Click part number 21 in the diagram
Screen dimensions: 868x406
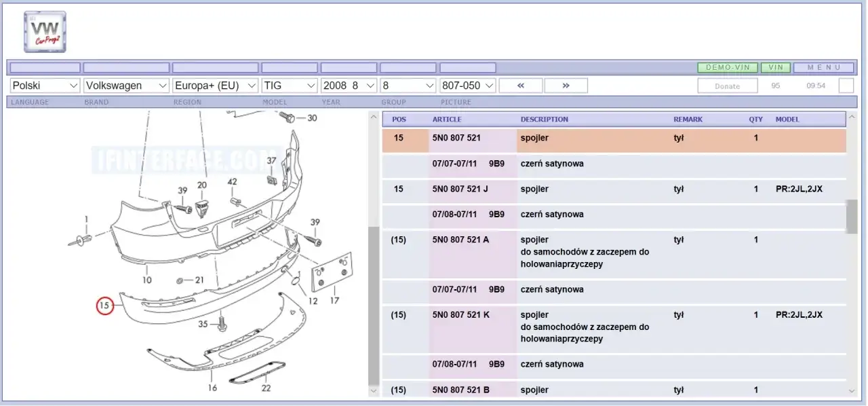[199, 280]
